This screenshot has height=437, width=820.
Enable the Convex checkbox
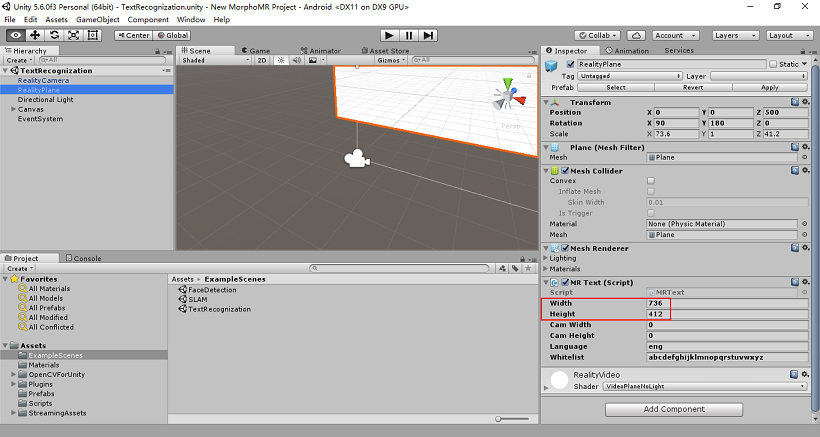point(651,181)
